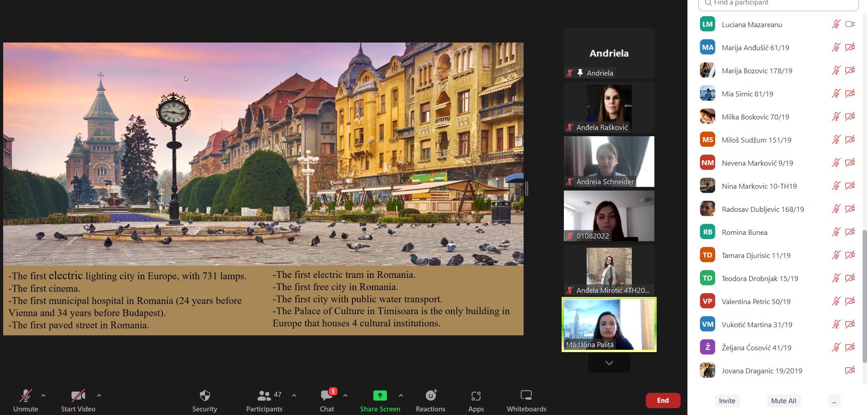Expand share options arrow next to Share Screen
The image size is (868, 415).
pyautogui.click(x=401, y=396)
